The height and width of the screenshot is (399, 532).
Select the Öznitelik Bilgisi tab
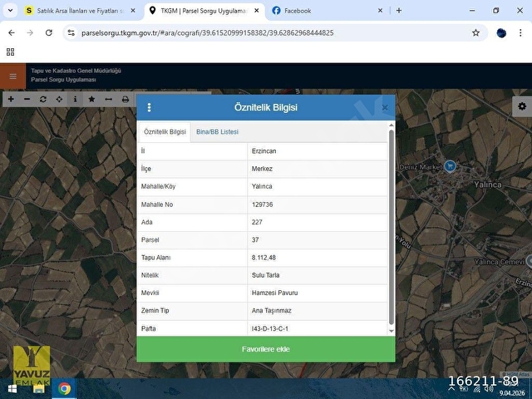[165, 131]
